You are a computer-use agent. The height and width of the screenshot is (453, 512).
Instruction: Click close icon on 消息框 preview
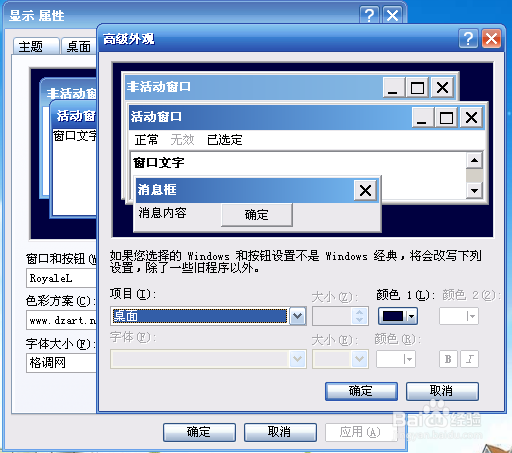[365, 191]
